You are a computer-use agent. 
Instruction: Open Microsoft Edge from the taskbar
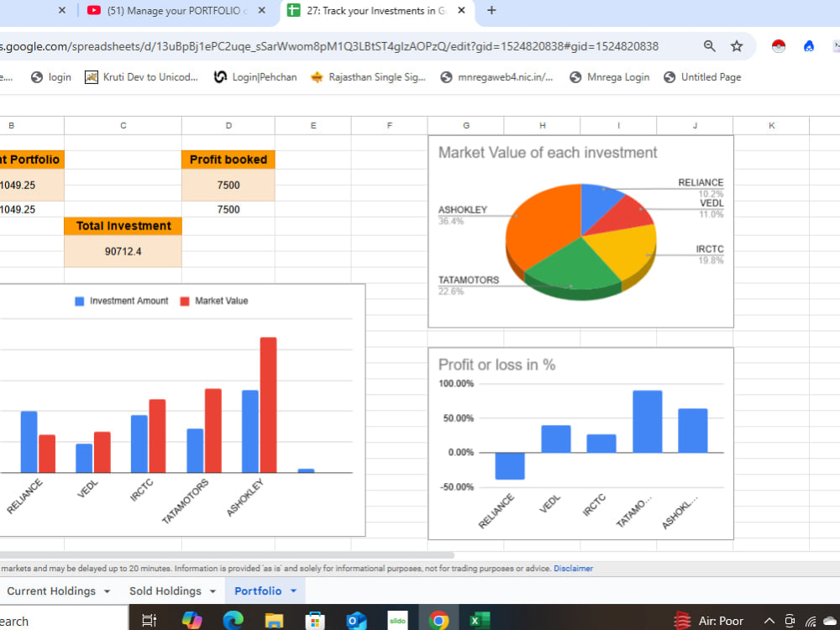(x=233, y=621)
